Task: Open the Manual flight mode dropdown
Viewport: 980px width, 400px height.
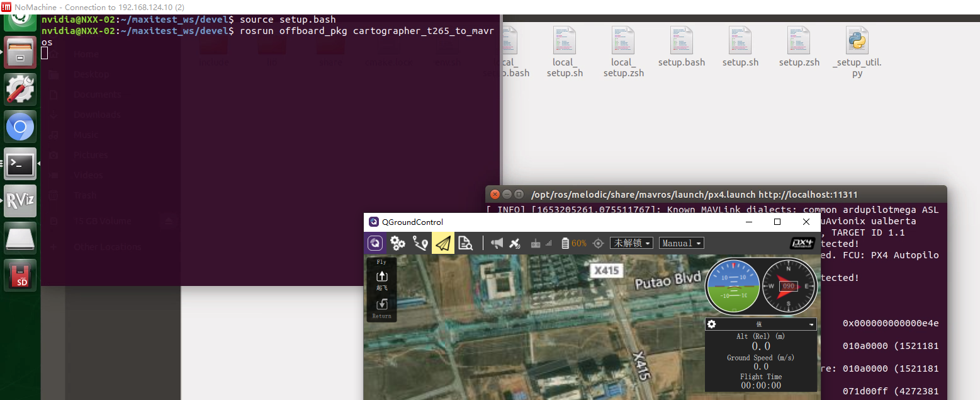Action: tap(680, 243)
